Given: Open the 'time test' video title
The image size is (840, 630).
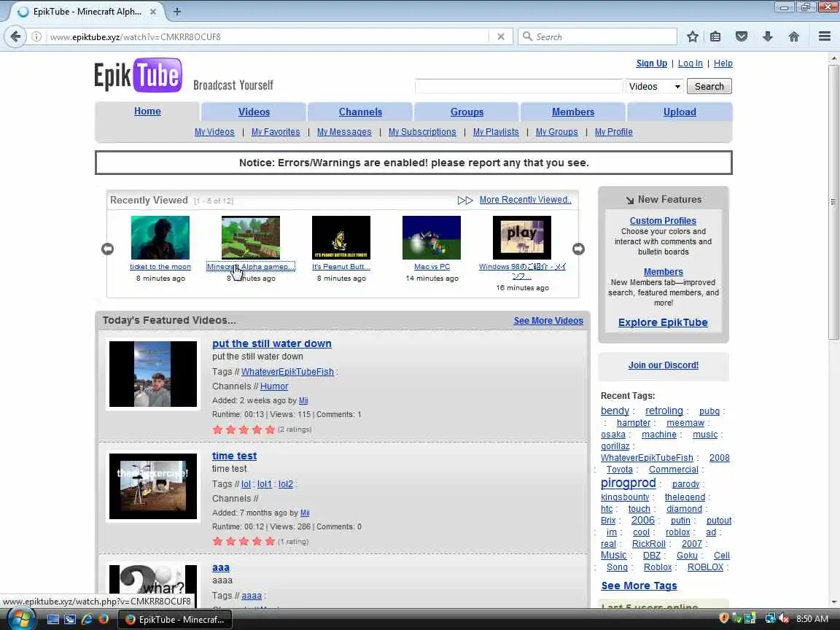Looking at the screenshot, I should click(234, 456).
